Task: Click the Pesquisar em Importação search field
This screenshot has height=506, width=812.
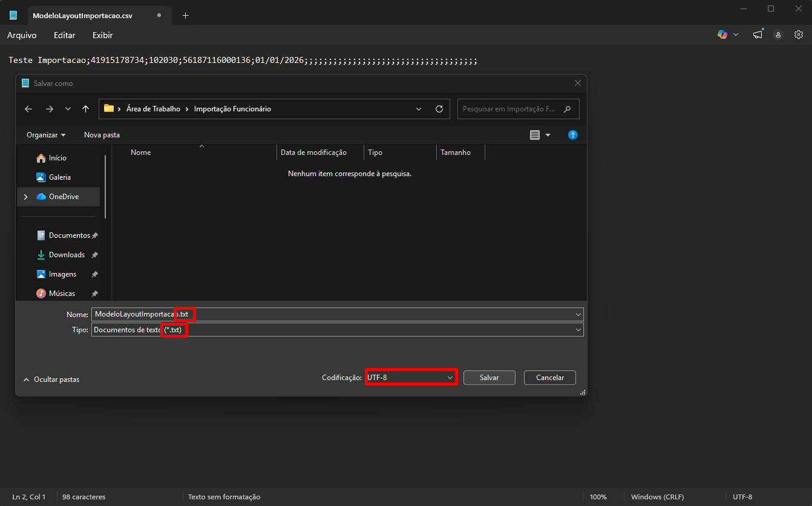Action: (518, 109)
